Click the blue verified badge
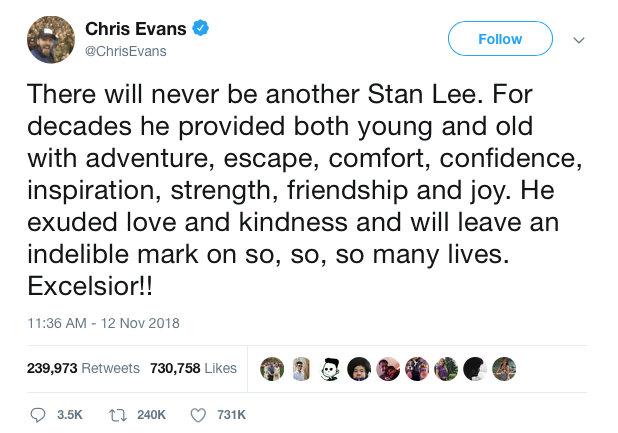Image resolution: width=618 pixels, height=433 pixels. (201, 28)
